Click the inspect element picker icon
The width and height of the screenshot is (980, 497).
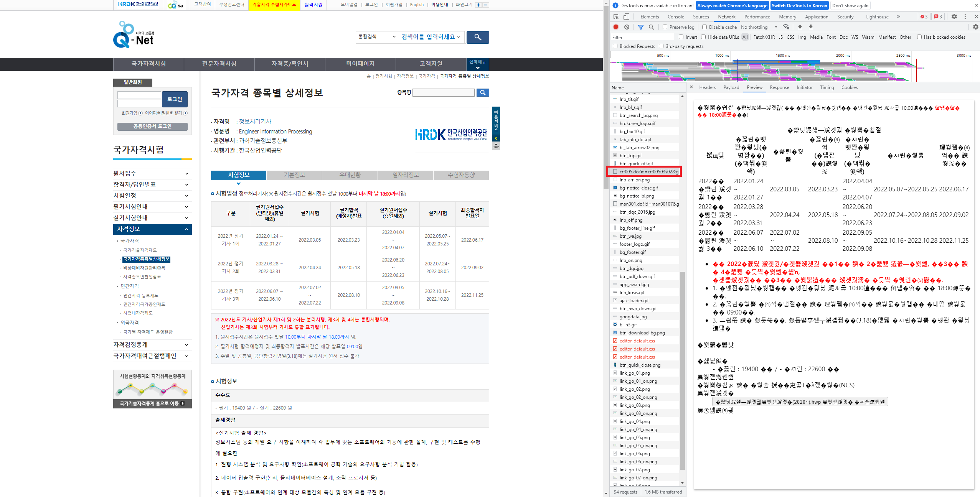click(x=616, y=16)
